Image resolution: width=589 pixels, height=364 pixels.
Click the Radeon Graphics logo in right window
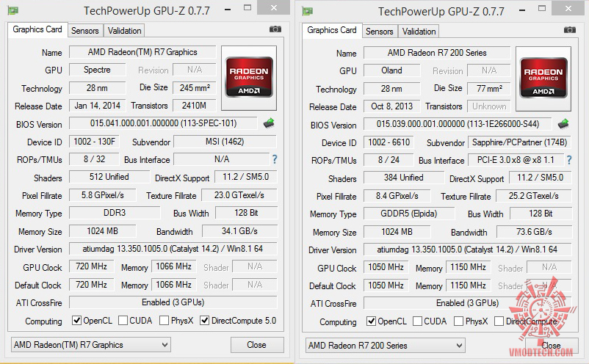[x=543, y=79]
